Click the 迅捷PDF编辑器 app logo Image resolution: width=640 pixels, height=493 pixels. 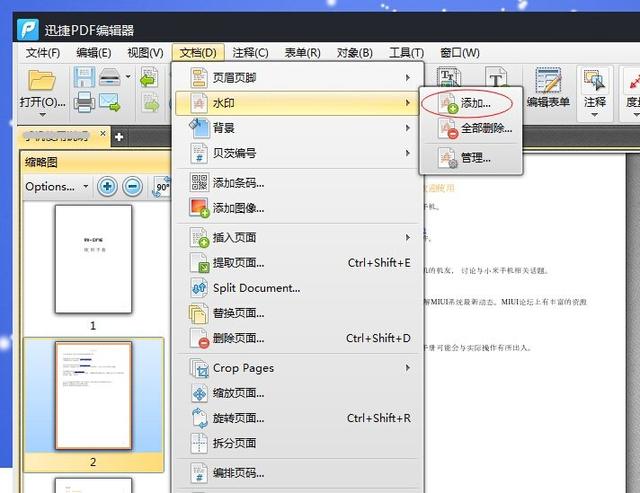tap(28, 29)
